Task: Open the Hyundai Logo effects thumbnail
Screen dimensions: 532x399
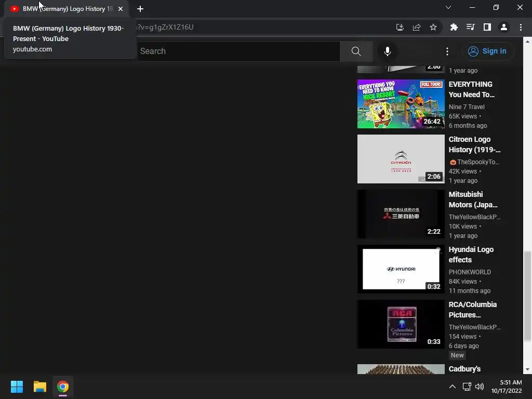Action: click(401, 269)
